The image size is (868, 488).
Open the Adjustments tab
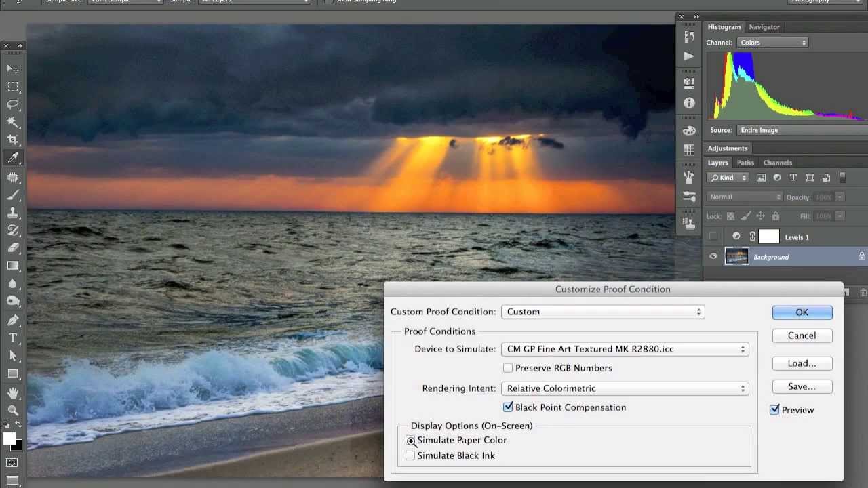(728, 148)
